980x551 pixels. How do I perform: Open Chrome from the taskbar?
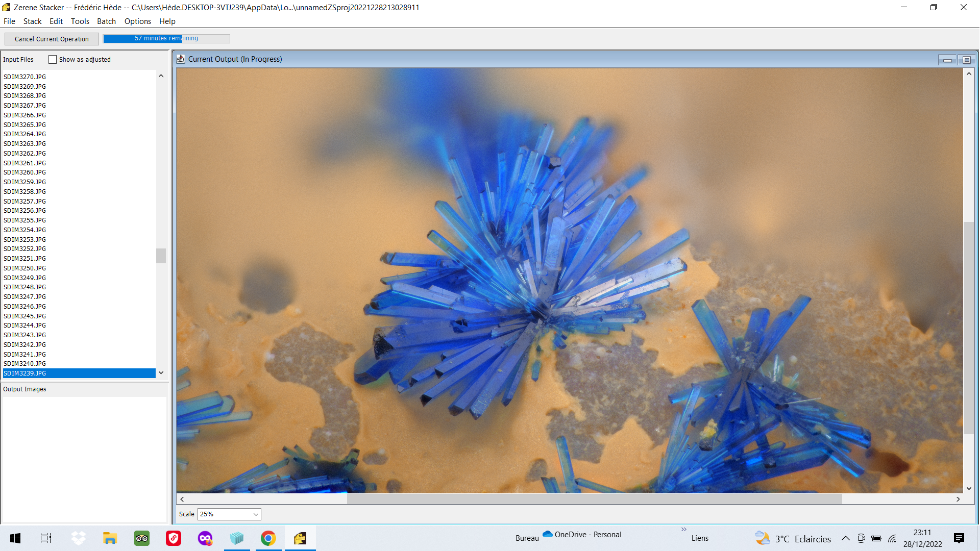[268, 538]
